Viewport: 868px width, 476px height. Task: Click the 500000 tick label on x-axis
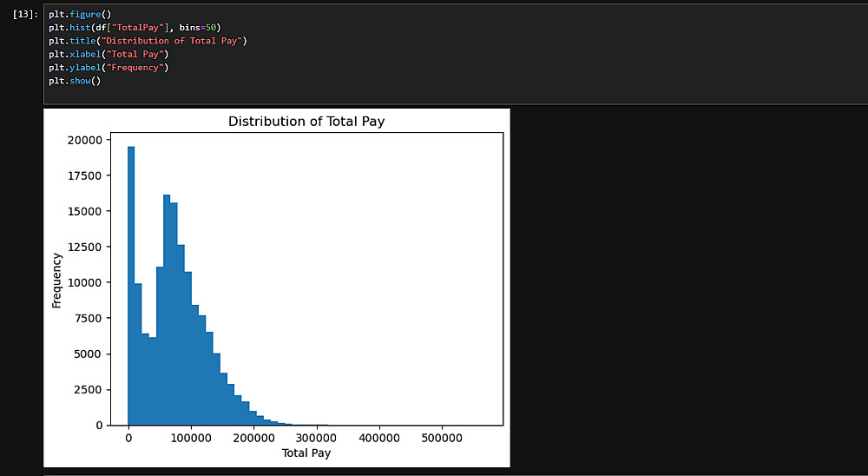(442, 439)
